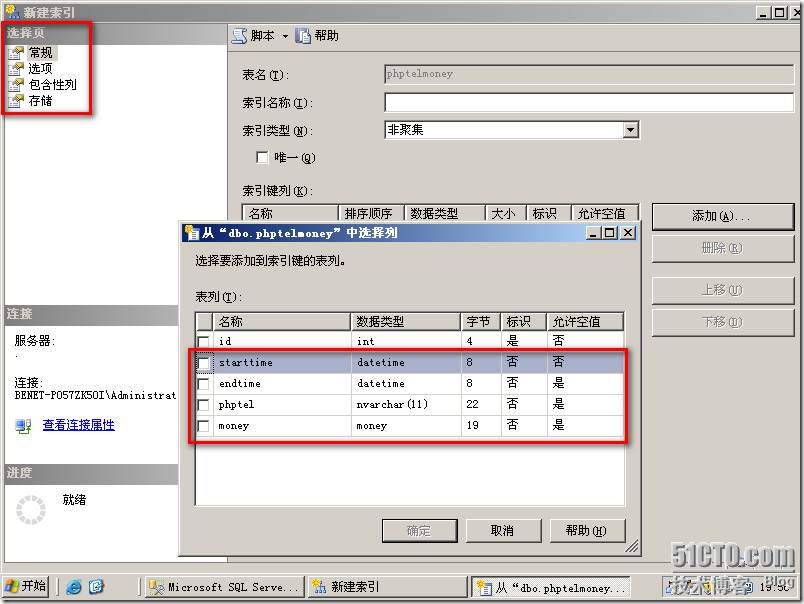The height and width of the screenshot is (604, 804).
Task: Click the select-all header checkbox cell
Action: (x=205, y=322)
